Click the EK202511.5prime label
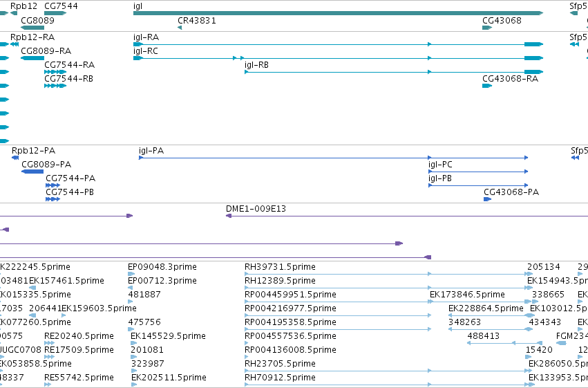The height and width of the screenshot is (388, 588). click(169, 378)
